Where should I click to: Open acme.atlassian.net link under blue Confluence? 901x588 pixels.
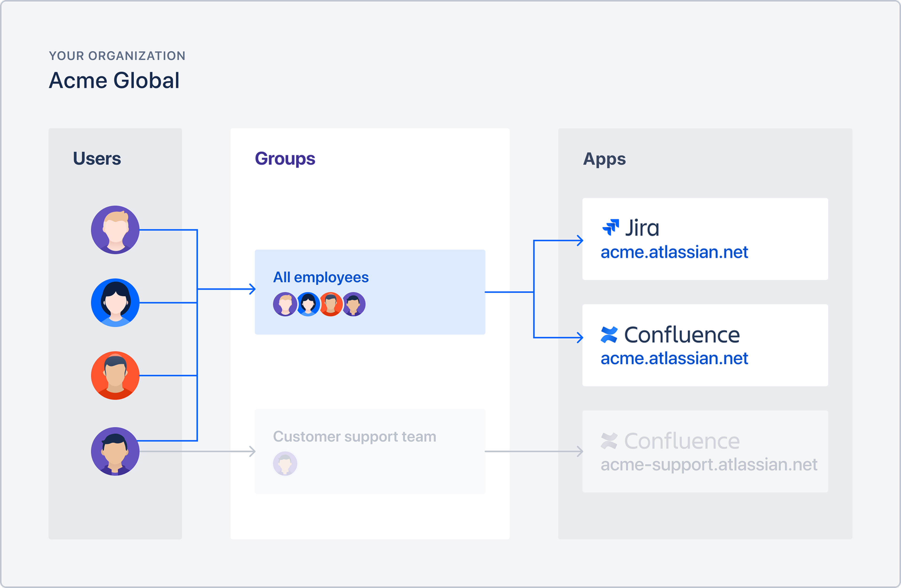[x=674, y=358]
